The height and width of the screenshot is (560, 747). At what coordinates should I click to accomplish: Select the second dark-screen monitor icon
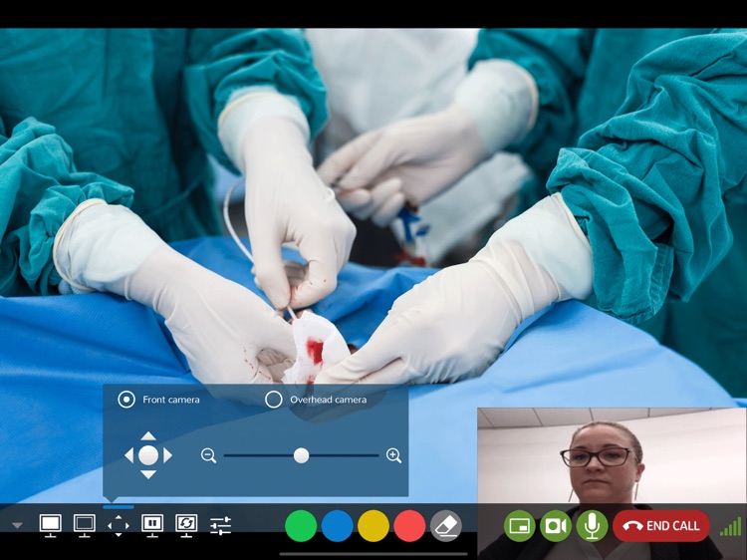pos(85,526)
